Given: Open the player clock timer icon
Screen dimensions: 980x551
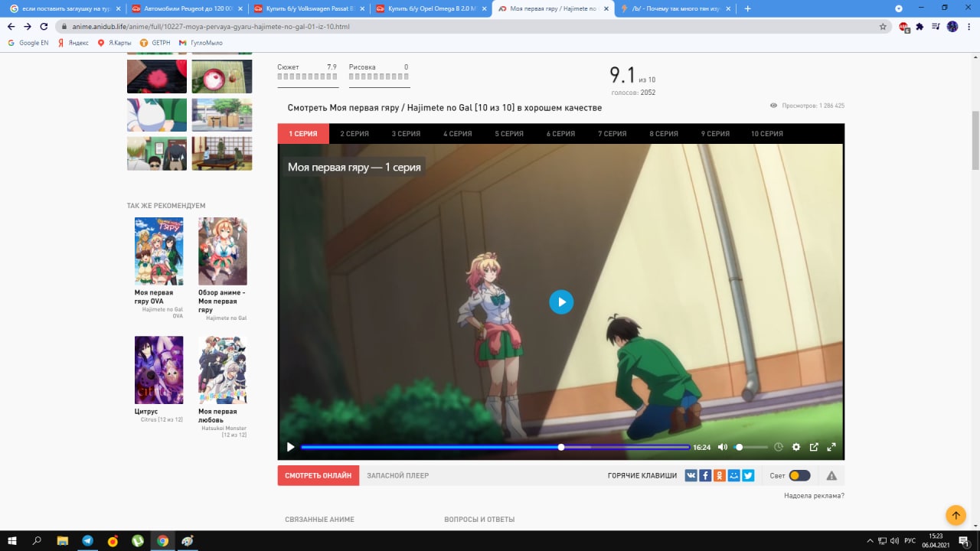Looking at the screenshot, I should click(x=779, y=447).
